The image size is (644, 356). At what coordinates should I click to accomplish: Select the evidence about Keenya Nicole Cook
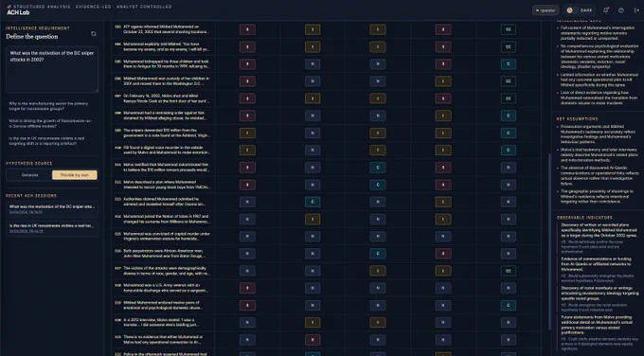163,98
